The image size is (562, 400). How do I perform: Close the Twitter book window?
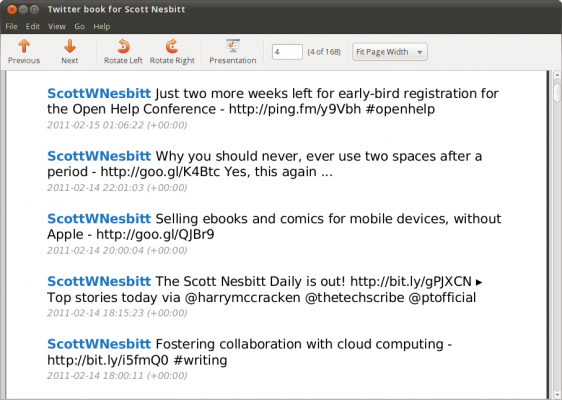tap(12, 9)
